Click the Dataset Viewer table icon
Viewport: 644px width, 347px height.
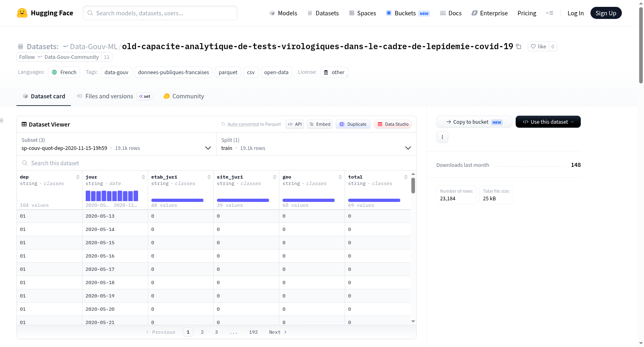[x=24, y=124]
